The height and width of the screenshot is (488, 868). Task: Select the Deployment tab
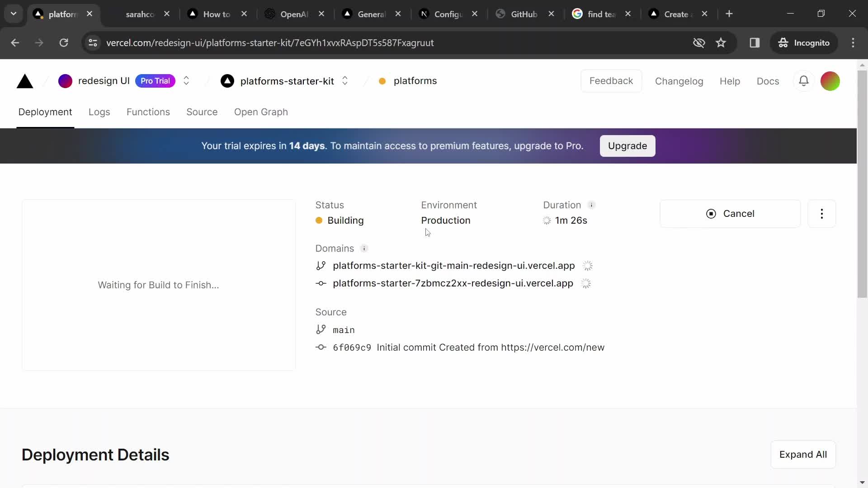45,112
